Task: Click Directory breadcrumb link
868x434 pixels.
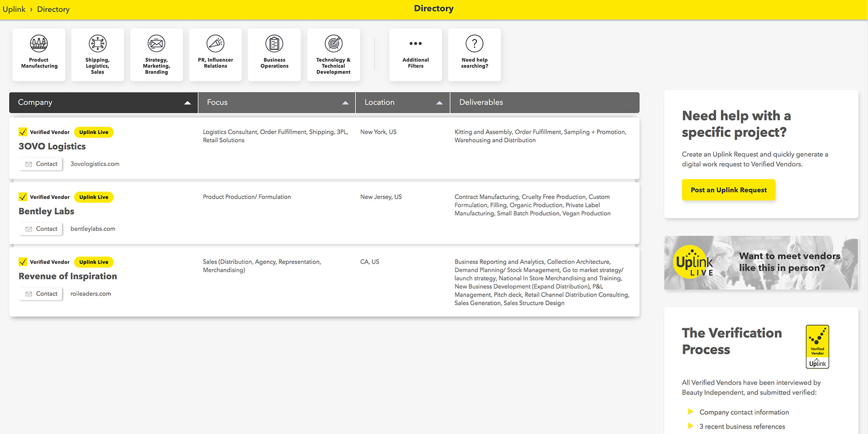Action: pyautogui.click(x=53, y=9)
